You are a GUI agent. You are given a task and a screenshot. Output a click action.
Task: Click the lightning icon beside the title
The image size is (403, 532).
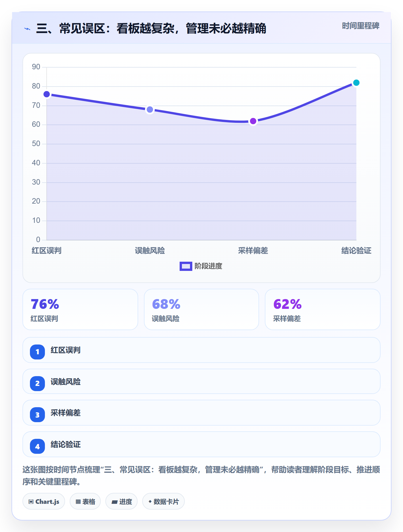27,29
